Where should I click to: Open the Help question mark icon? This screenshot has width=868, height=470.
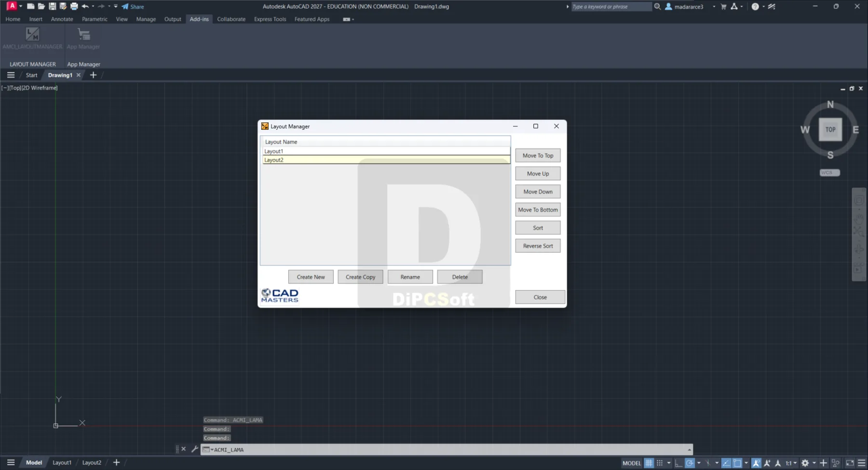[755, 6]
